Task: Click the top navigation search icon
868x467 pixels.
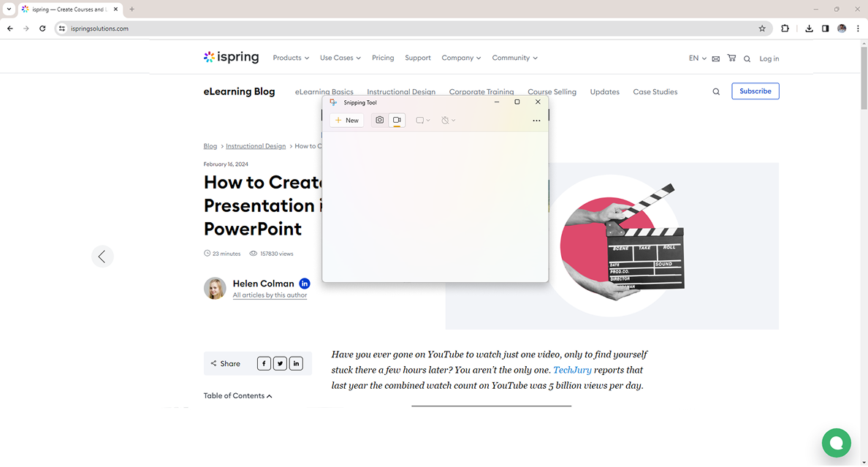Action: coord(747,58)
